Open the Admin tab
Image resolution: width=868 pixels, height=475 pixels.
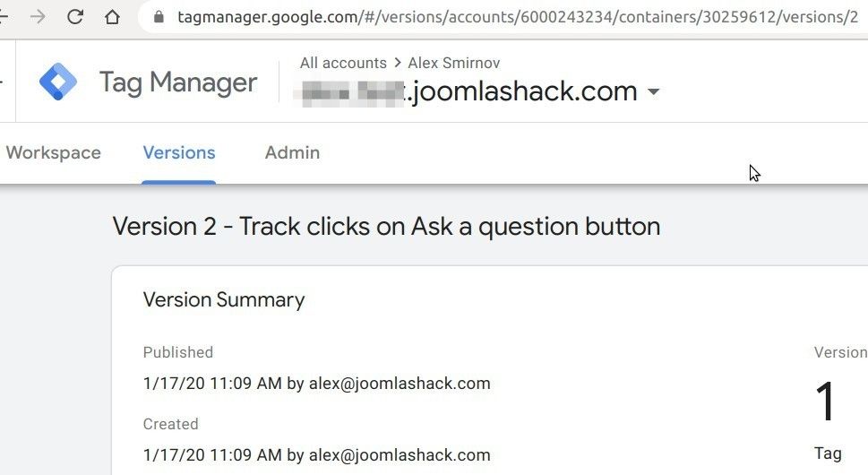(292, 152)
